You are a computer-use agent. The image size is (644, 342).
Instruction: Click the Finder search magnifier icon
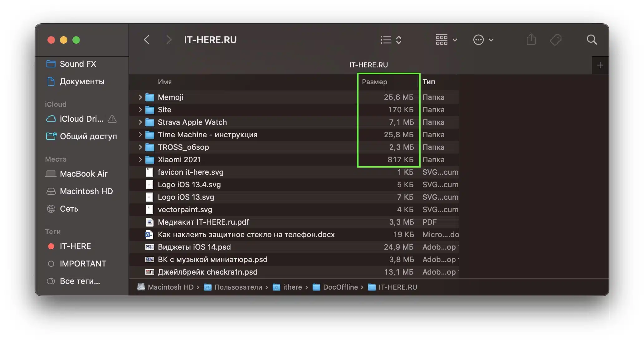pyautogui.click(x=591, y=40)
